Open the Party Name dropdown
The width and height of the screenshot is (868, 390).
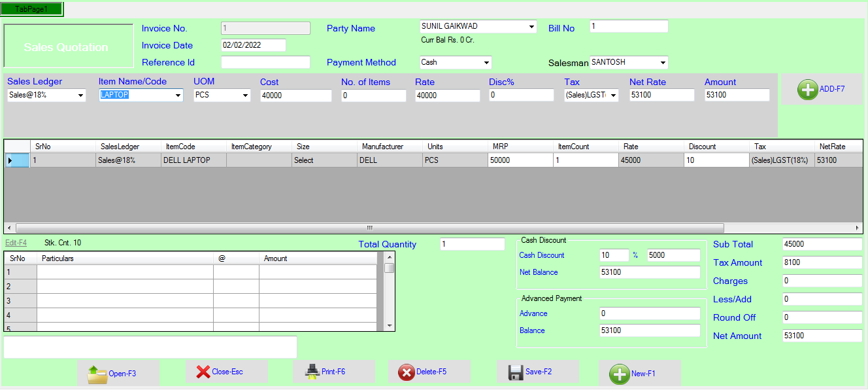coord(531,27)
